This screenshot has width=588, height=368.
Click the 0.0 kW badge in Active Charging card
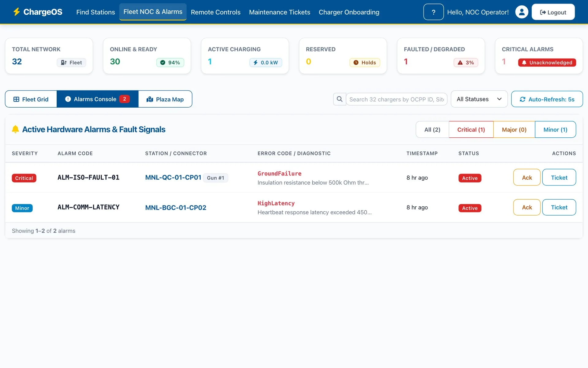pos(266,63)
